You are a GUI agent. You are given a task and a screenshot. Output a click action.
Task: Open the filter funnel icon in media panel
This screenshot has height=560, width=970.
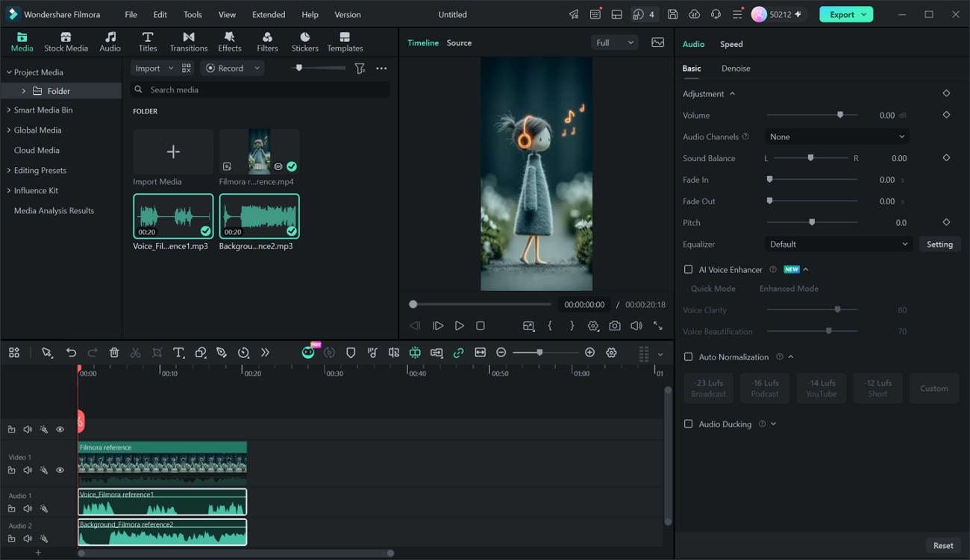coord(360,68)
